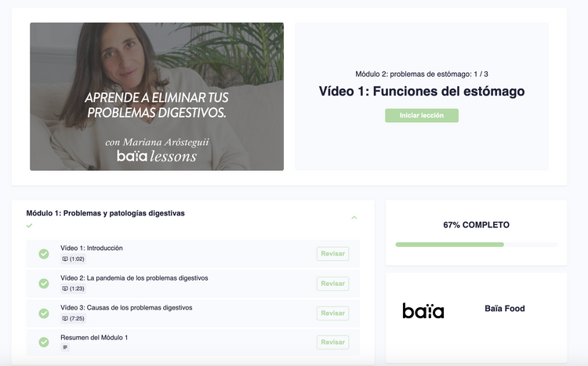Click the Módulo 1: Problemas y patologías digestivas header
Image resolution: width=588 pixels, height=366 pixels.
point(106,212)
